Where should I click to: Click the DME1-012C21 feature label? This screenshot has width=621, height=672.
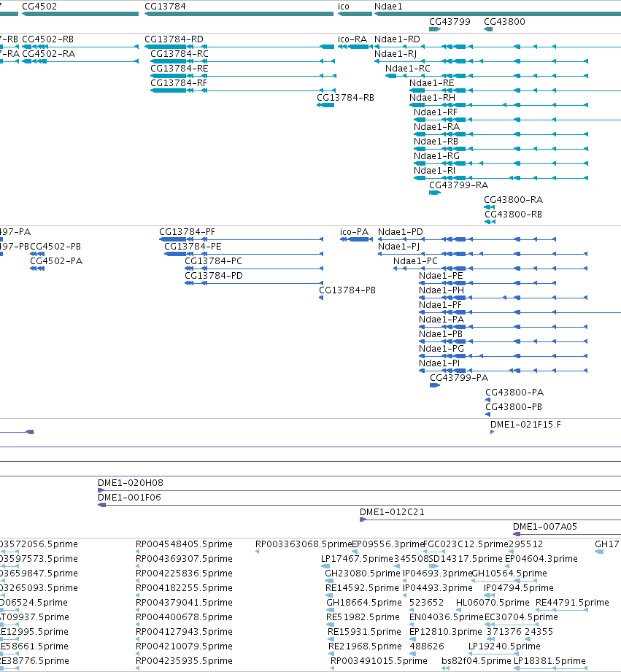click(392, 511)
